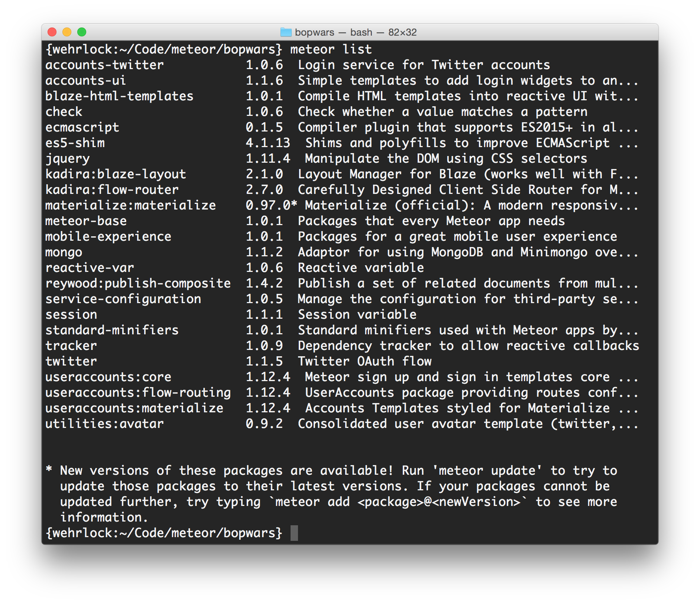
Task: Click the 'meteor update' quoted command
Action: point(487,471)
